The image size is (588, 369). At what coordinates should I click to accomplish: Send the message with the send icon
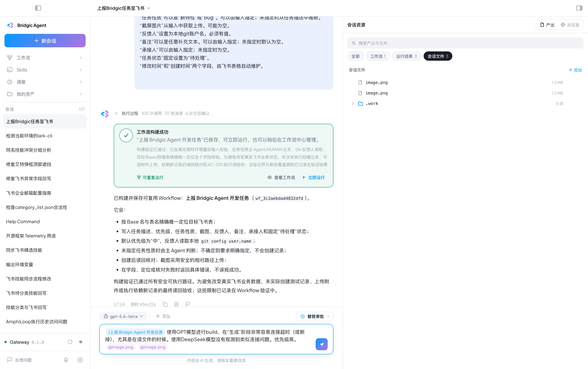point(322,344)
